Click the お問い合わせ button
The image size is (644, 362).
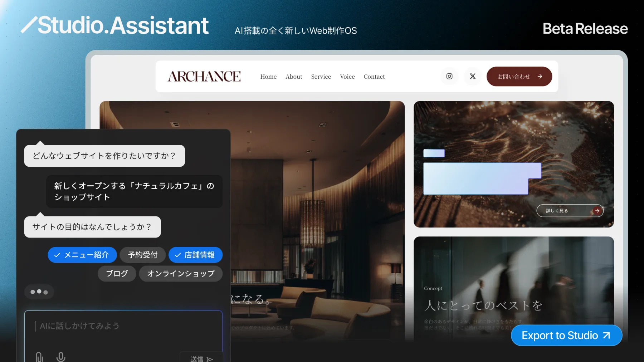pyautogui.click(x=519, y=76)
